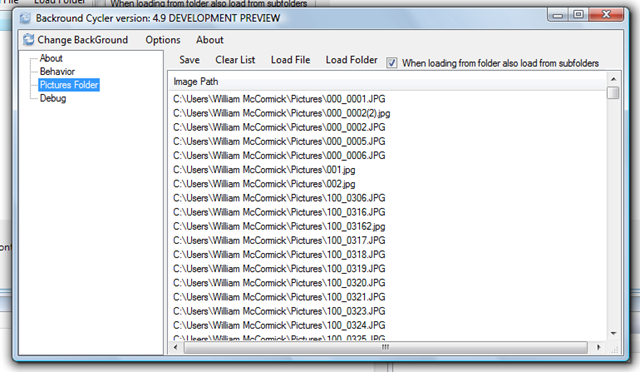Click the horizontal scrollbar thumb
The width and height of the screenshot is (640, 372).
(386, 347)
